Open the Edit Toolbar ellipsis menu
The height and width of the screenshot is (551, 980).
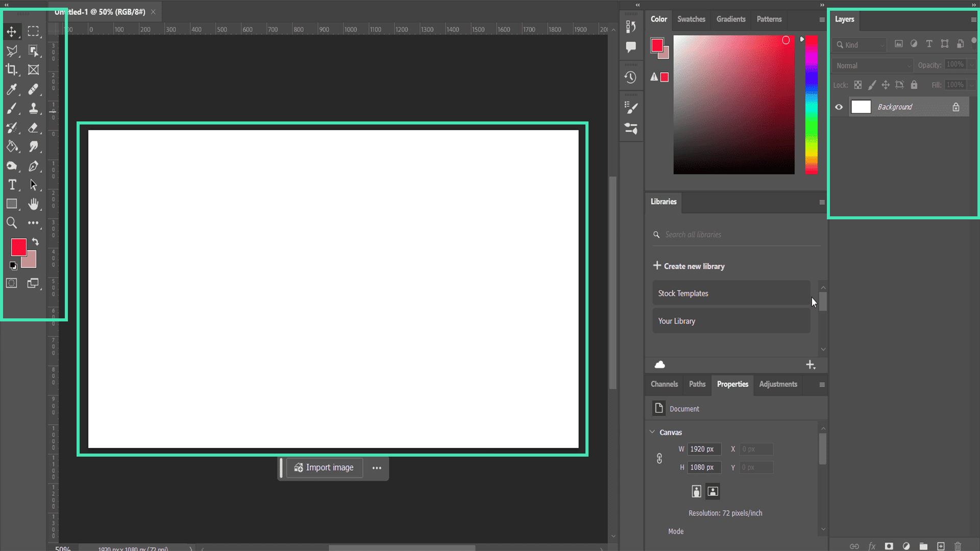tap(33, 223)
